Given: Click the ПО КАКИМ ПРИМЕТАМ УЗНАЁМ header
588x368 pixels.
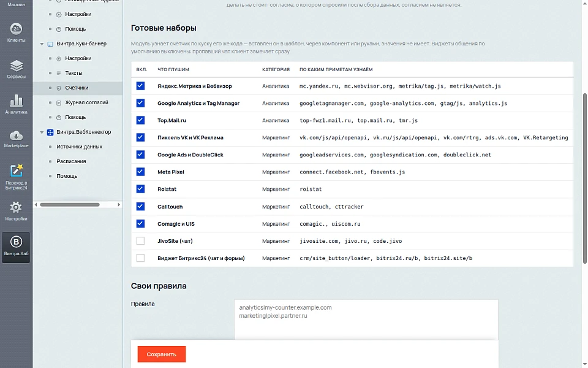Looking at the screenshot, I should 336,69.
